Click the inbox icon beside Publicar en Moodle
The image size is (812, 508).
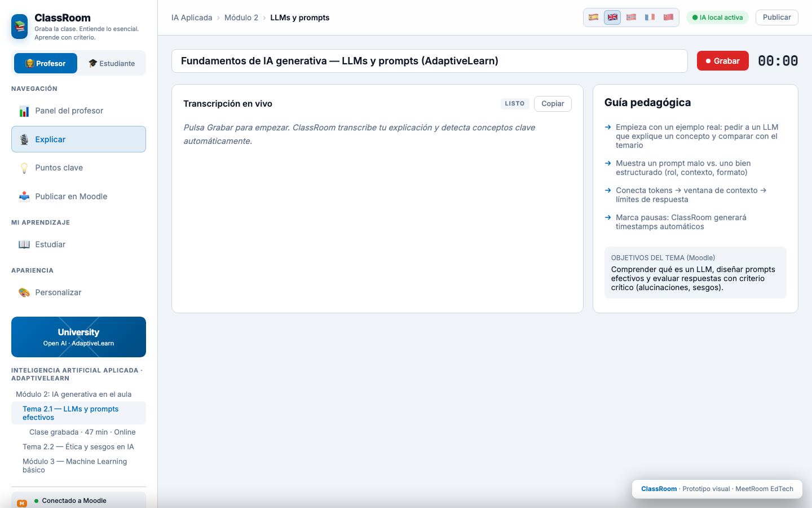(24, 196)
